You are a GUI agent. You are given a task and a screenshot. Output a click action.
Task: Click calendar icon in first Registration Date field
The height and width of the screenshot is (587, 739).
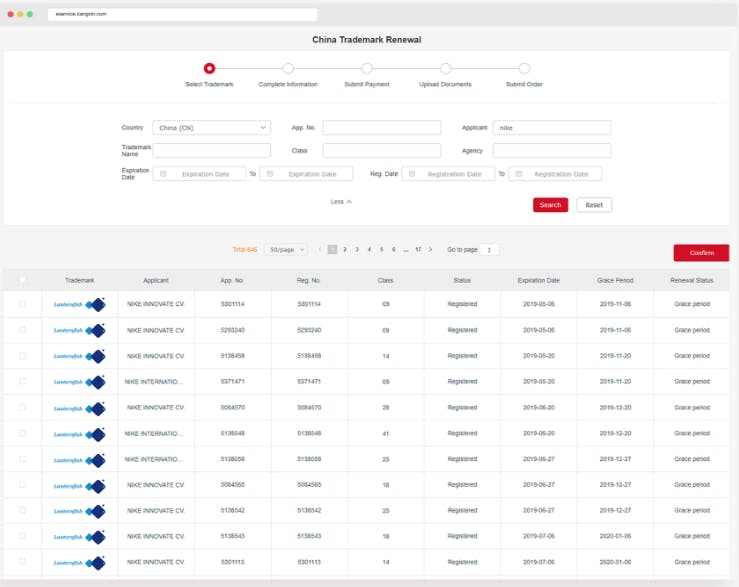[x=412, y=174]
